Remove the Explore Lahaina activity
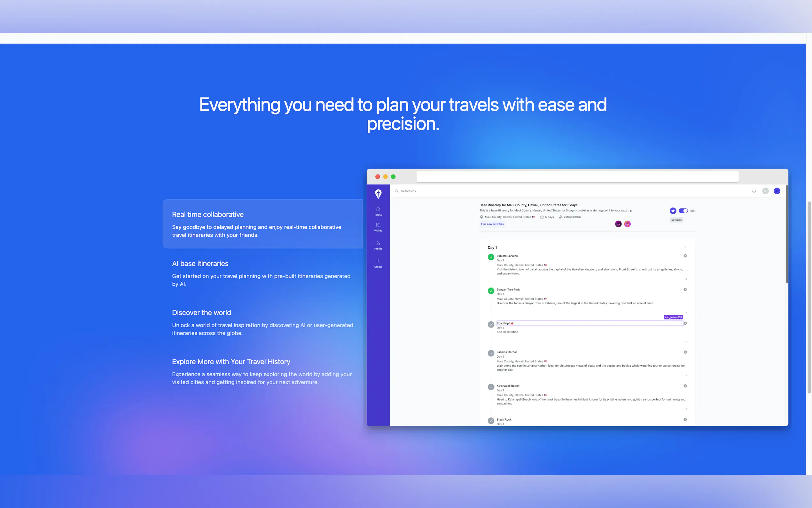Image resolution: width=812 pixels, height=508 pixels. click(x=685, y=256)
